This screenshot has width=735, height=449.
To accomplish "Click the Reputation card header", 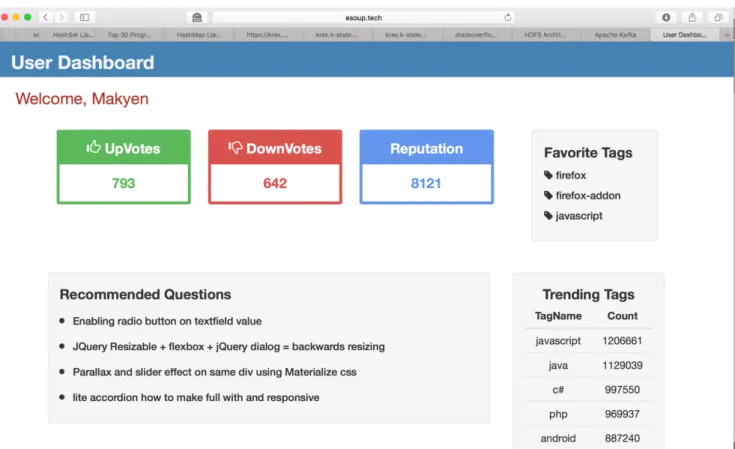I will click(427, 148).
